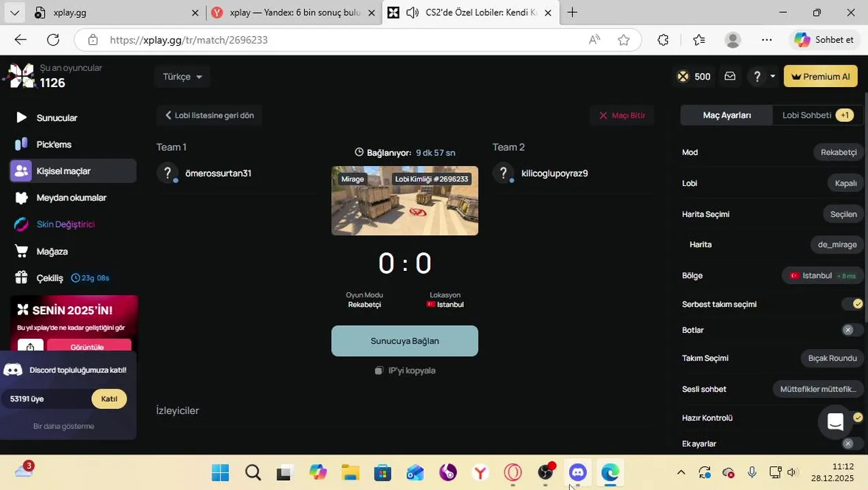
Task: Toggle Serbest takım seçimi switch
Action: (852, 304)
